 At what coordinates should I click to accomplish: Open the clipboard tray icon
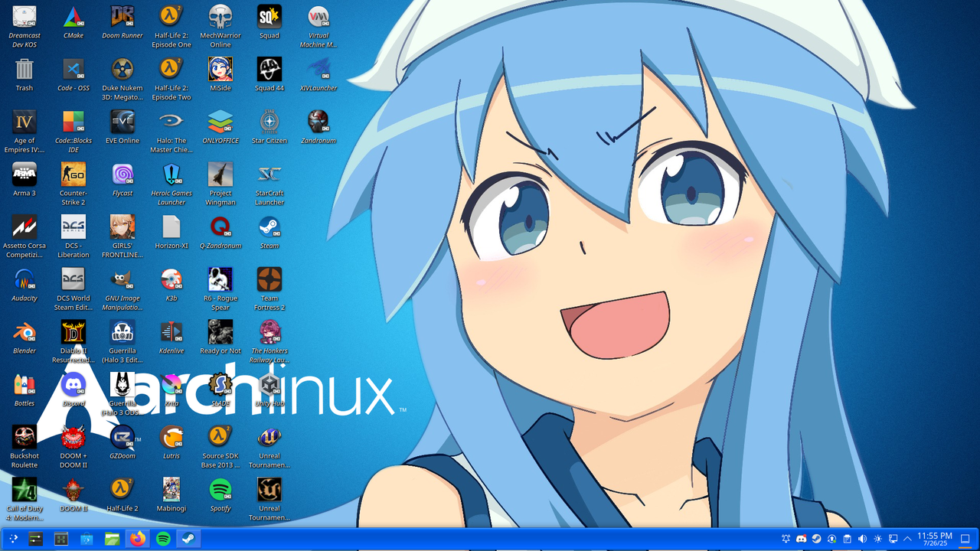(847, 539)
